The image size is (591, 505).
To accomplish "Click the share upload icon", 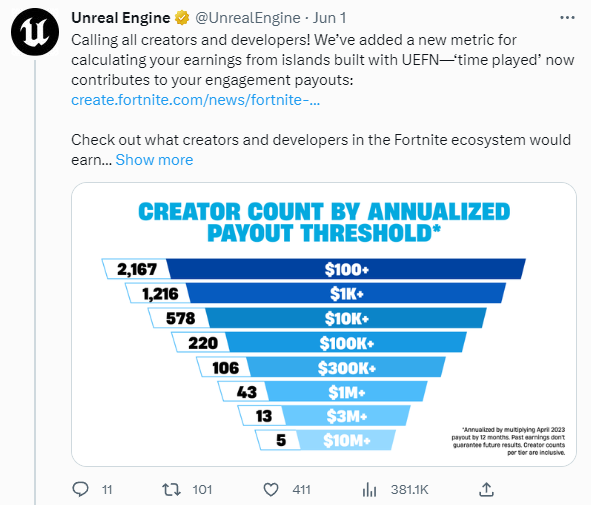I will (x=486, y=489).
